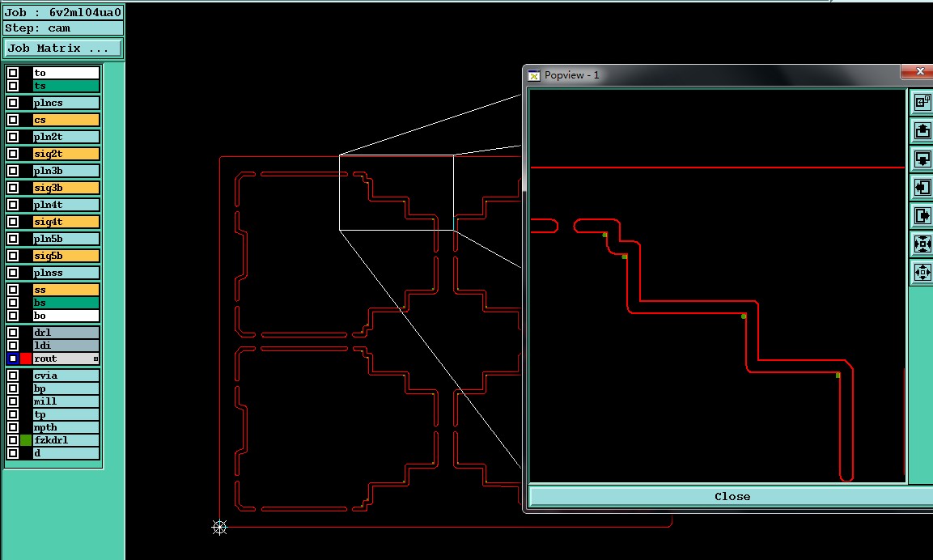Click the red color swatch of rout layer

[x=26, y=358]
